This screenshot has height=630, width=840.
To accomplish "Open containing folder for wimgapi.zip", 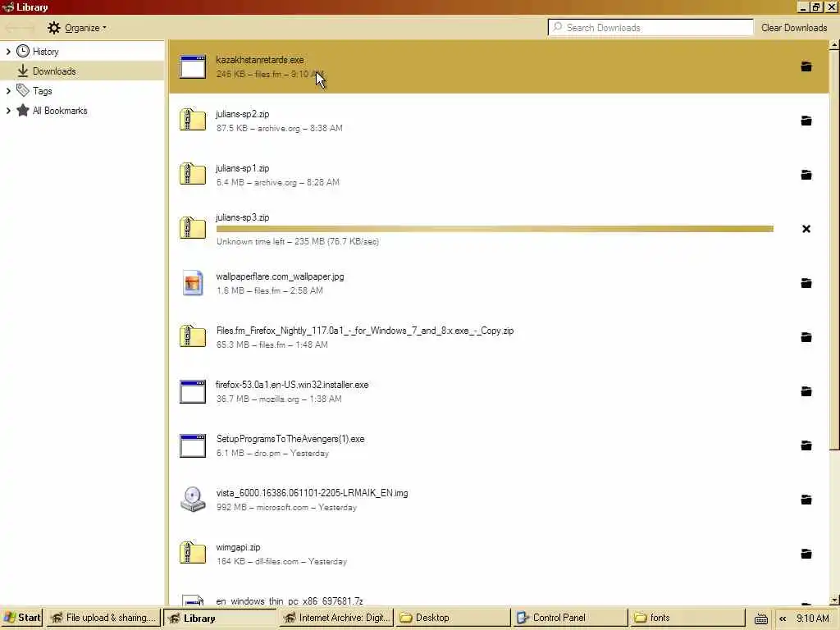I will (x=806, y=554).
